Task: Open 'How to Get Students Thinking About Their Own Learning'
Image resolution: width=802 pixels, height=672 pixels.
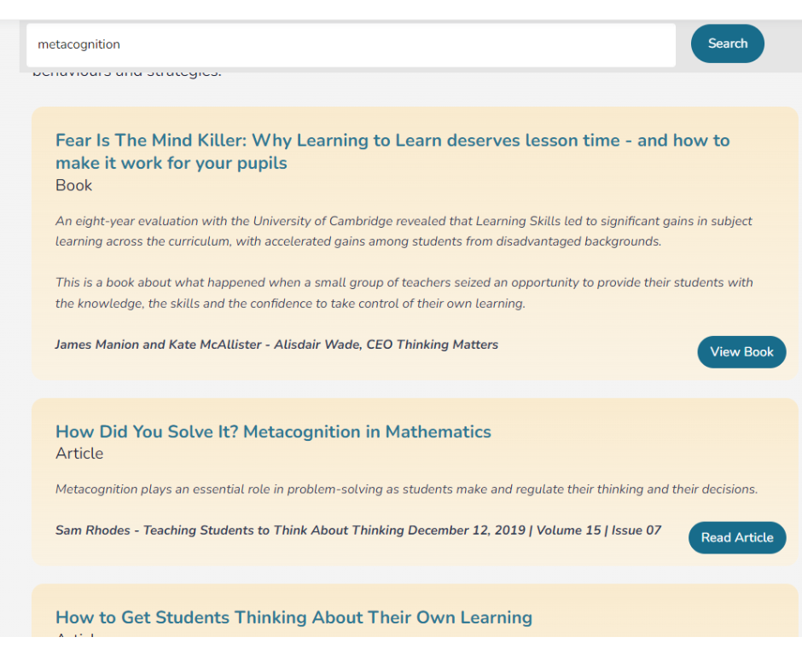Action: pos(293,617)
